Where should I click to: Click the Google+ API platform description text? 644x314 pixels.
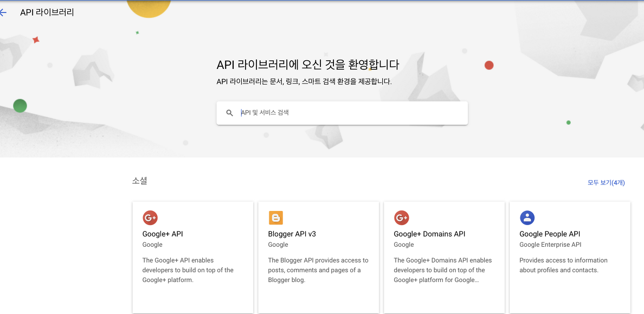(x=188, y=270)
